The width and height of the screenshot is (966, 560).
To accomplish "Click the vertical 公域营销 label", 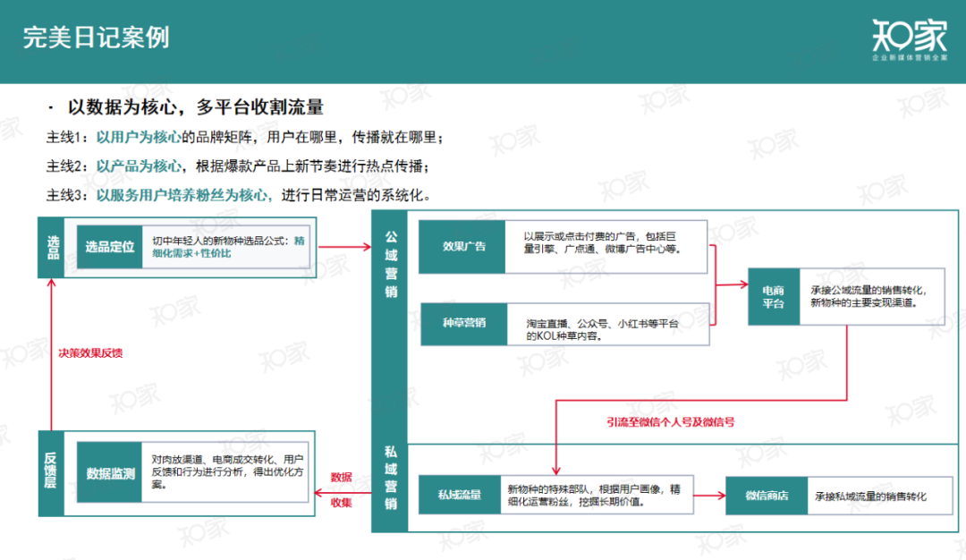I will point(391,264).
